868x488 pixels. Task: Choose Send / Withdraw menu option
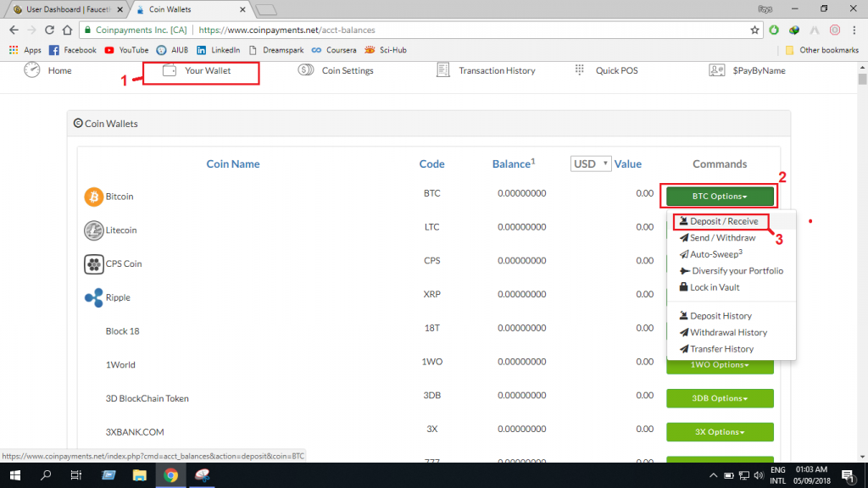pyautogui.click(x=722, y=238)
